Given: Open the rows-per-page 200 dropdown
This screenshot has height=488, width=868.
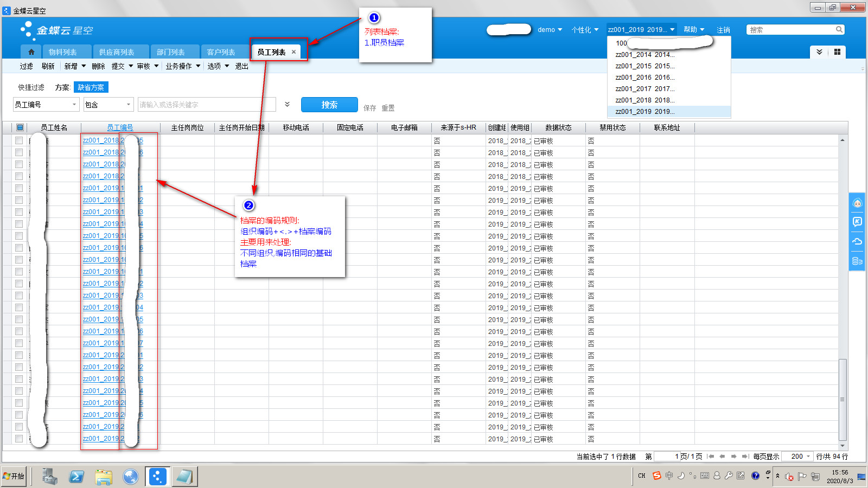Looking at the screenshot, I should point(808,457).
